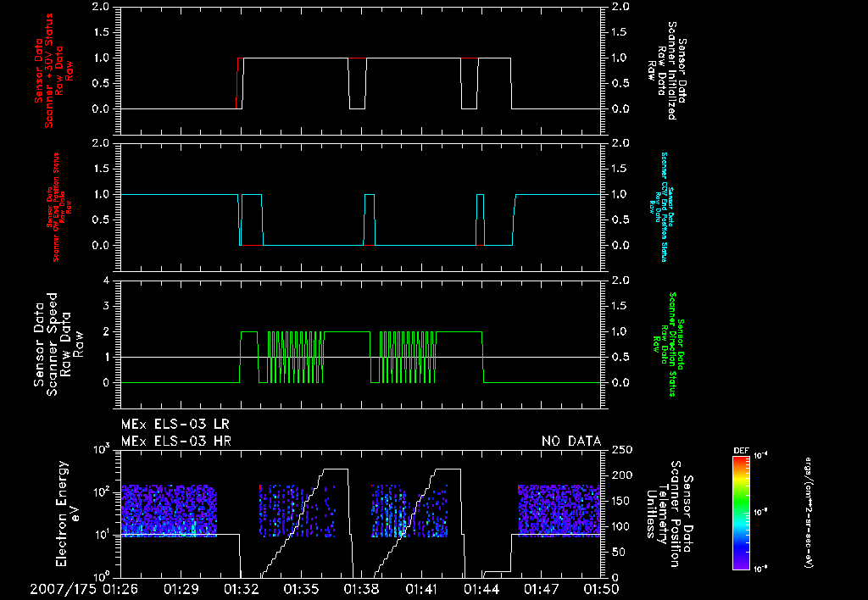Click the 150 tick on Scanner Position axis

pos(621,501)
